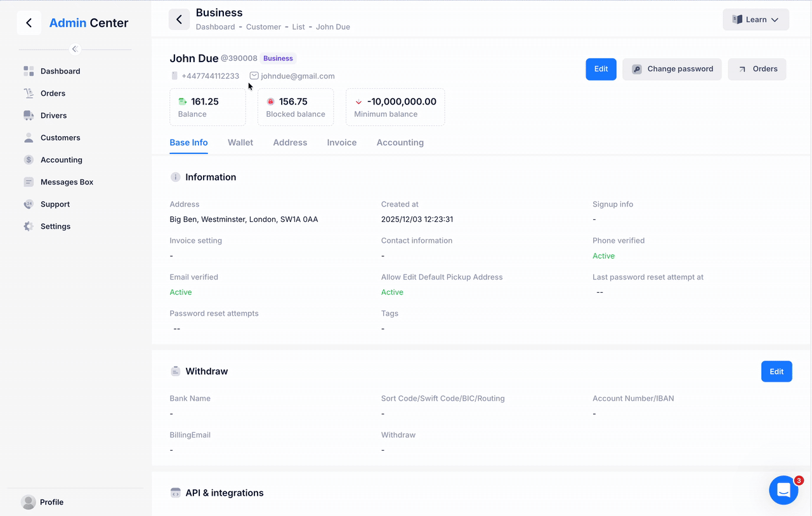Viewport: 812px width, 516px height.
Task: Navigate to Customers via its sidebar icon
Action: [29, 138]
